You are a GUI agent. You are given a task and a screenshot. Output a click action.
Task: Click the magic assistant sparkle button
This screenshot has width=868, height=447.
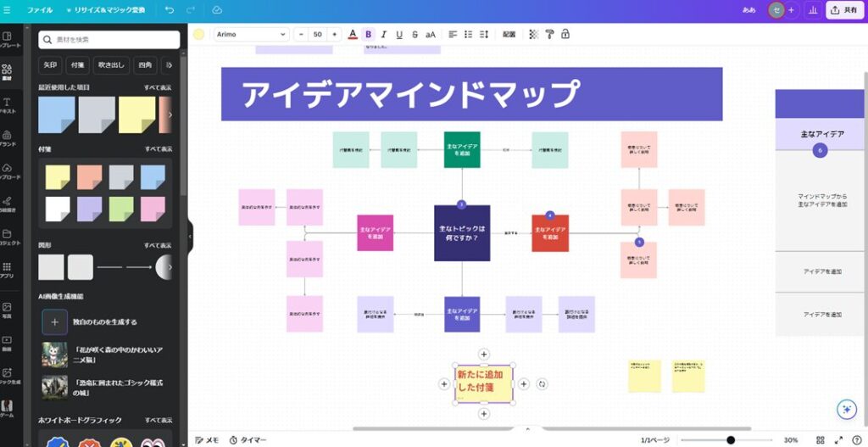(845, 409)
